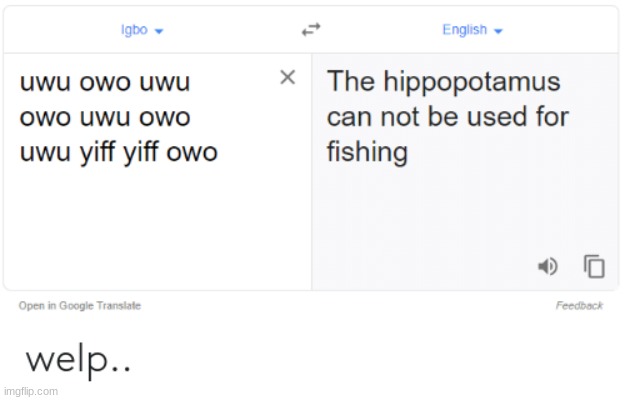Click the arrow beside English
625x400 pixels.
498,31
